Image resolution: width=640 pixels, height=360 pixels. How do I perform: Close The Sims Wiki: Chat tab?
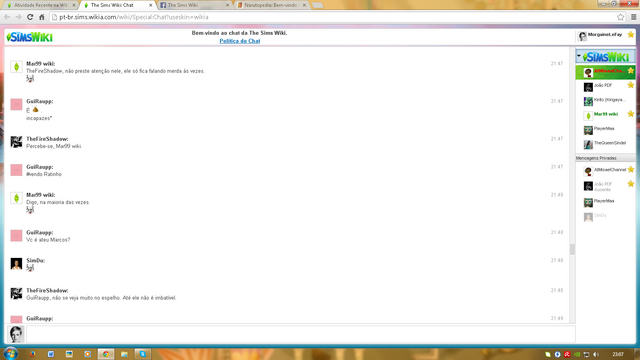click(x=151, y=5)
